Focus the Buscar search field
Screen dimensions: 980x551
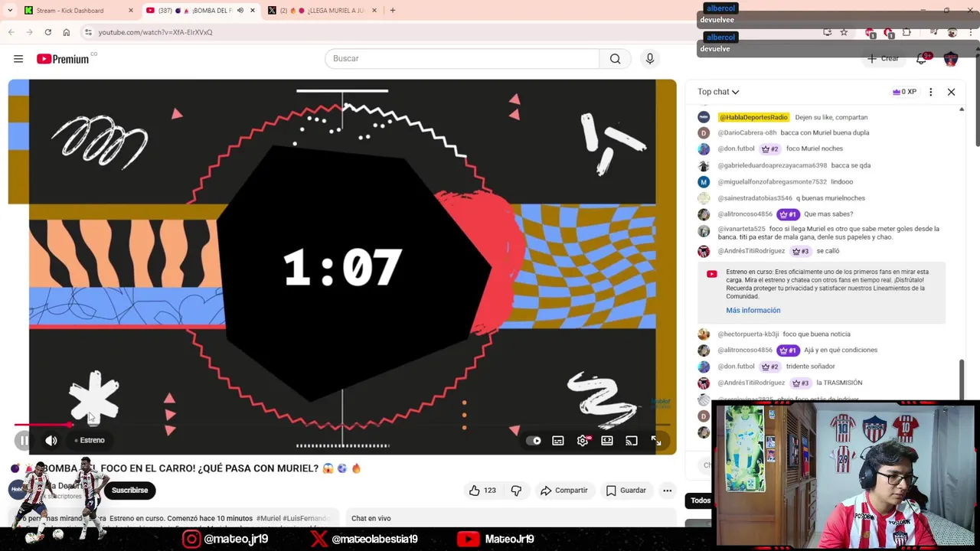click(x=462, y=59)
